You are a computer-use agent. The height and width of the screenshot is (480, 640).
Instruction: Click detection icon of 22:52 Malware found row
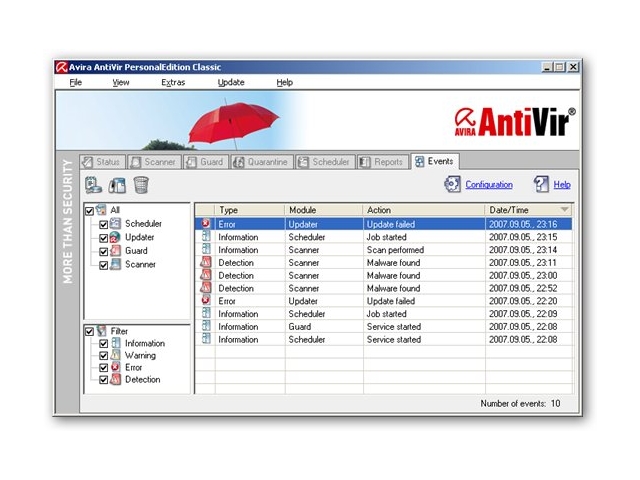tap(206, 288)
